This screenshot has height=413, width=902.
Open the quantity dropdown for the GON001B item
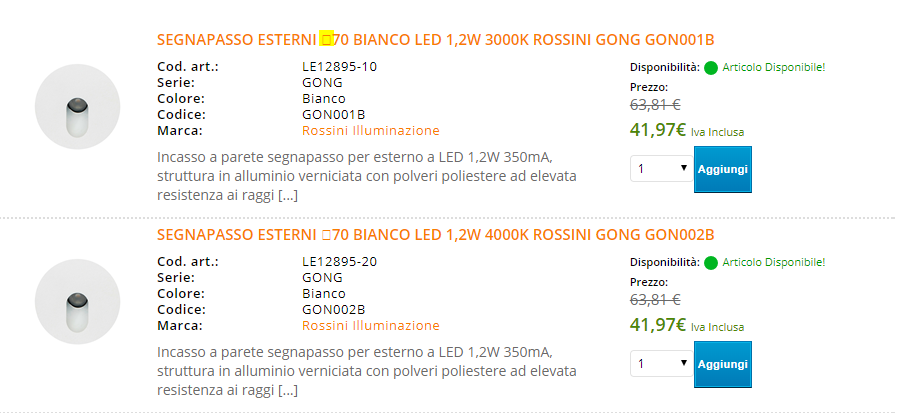pyautogui.click(x=662, y=169)
